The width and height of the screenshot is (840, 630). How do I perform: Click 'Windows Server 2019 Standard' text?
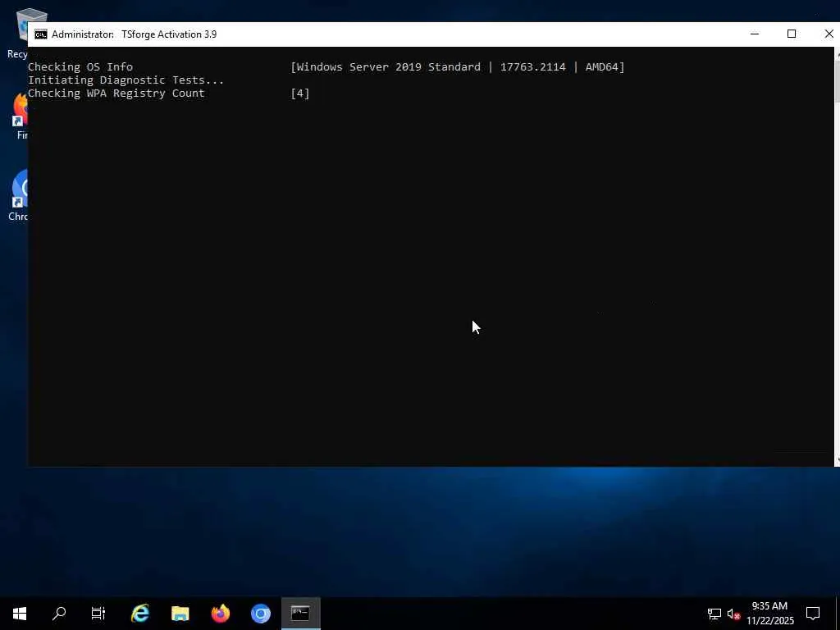coord(388,67)
